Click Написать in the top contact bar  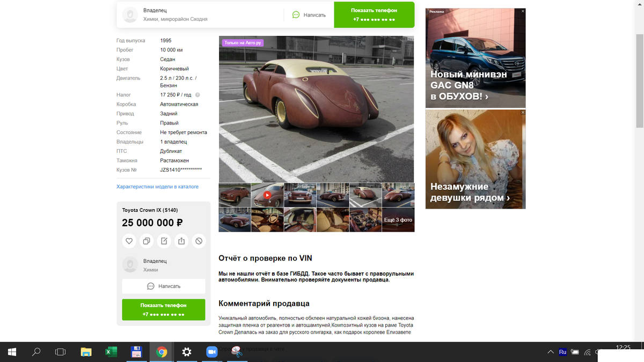coord(309,15)
